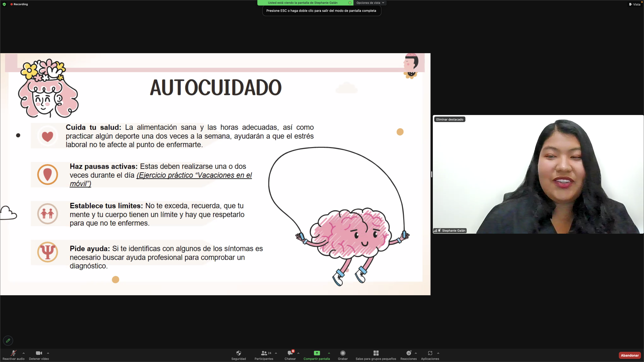Expand video options arrow beside camera
Screen dimensions: 644x362
click(x=48, y=353)
